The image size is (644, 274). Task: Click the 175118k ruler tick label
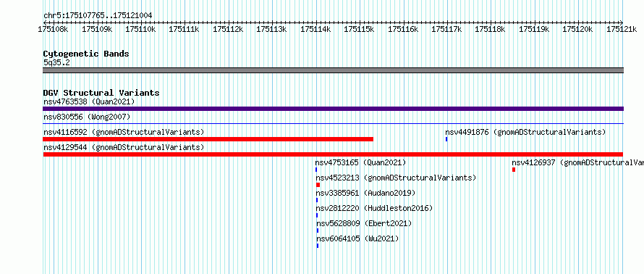pyautogui.click(x=491, y=29)
